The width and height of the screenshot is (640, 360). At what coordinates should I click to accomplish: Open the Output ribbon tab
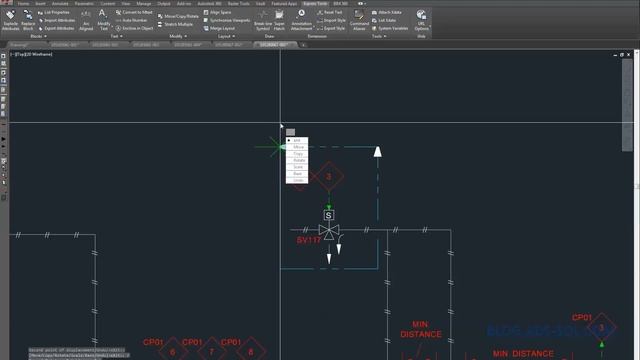164,4
